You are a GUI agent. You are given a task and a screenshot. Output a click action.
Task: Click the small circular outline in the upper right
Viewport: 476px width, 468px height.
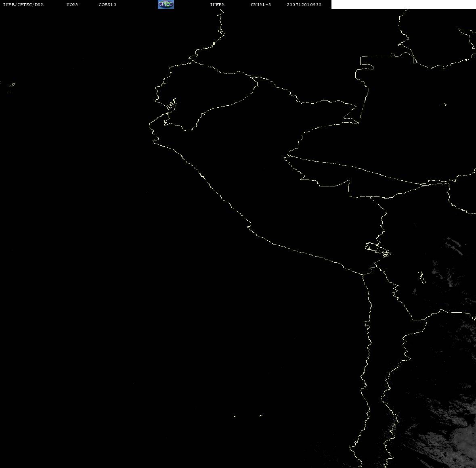point(444,105)
